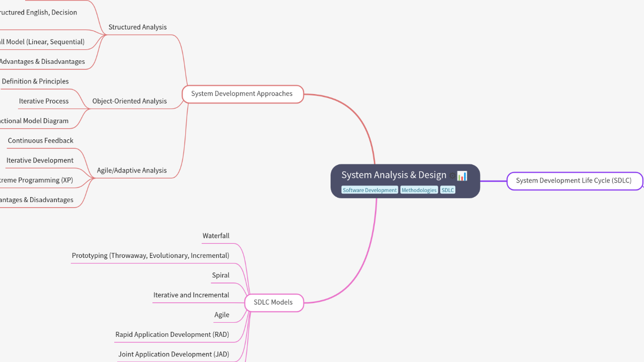Select System Development Life Cycle (SDLC) node

pos(574,180)
